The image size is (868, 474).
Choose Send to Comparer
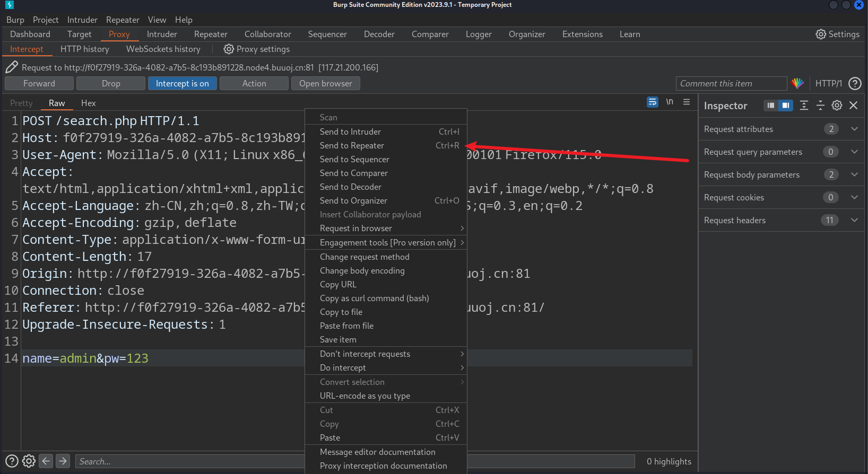(x=386, y=173)
